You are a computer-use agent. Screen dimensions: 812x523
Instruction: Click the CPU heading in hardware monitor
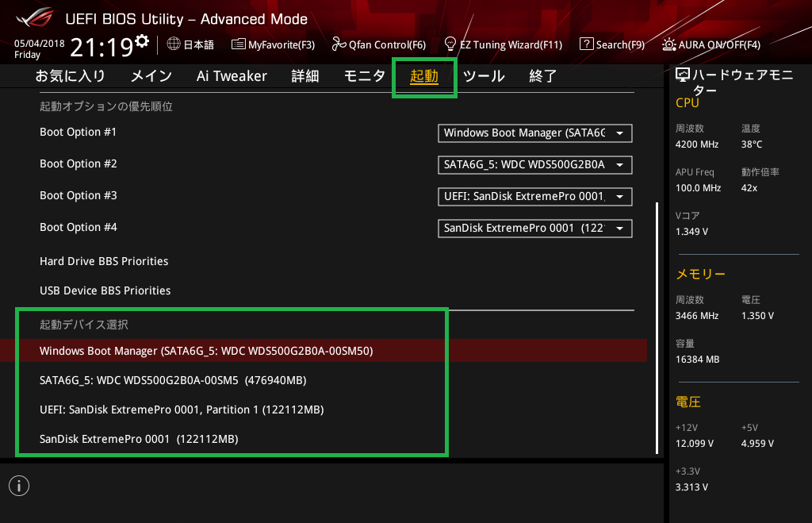coord(688,102)
